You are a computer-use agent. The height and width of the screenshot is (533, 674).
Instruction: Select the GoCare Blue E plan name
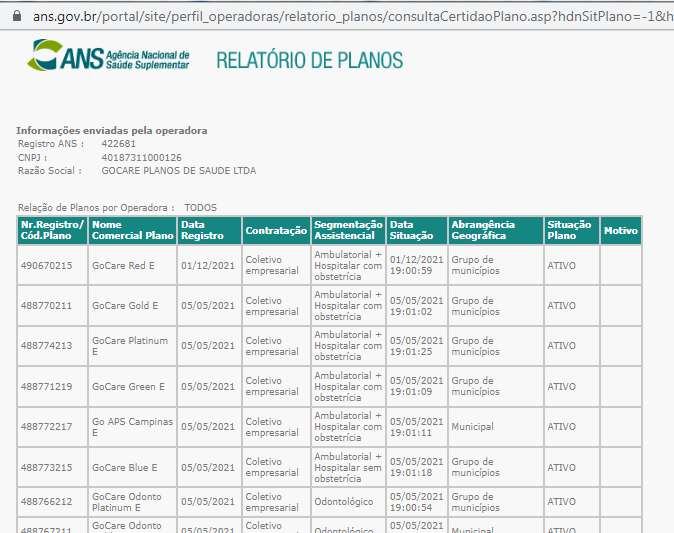pyautogui.click(x=125, y=467)
